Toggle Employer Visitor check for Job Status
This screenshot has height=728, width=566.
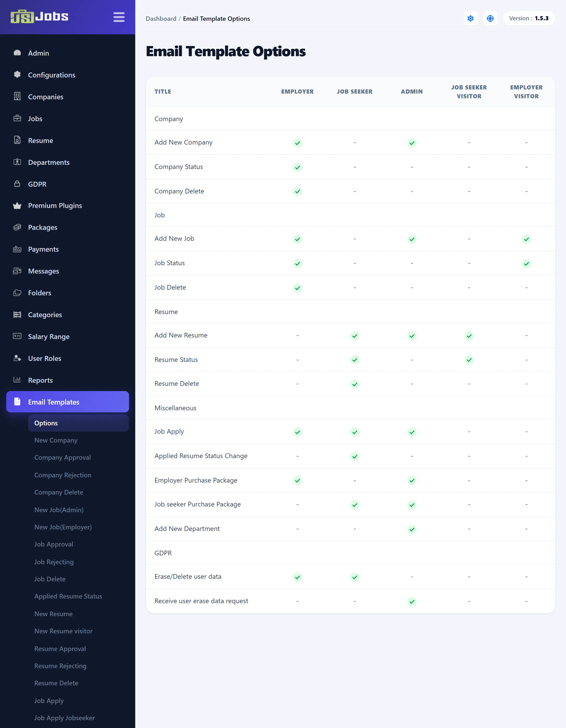(526, 264)
